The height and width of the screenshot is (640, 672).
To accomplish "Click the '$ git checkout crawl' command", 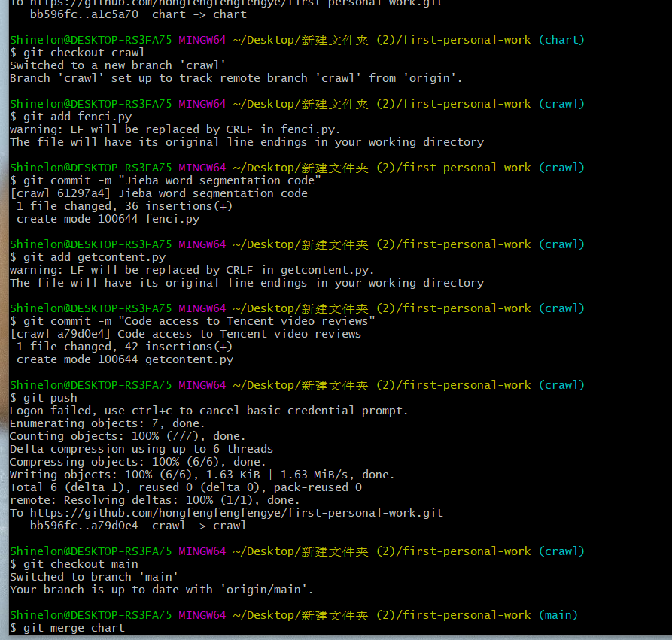I will coord(78,53).
